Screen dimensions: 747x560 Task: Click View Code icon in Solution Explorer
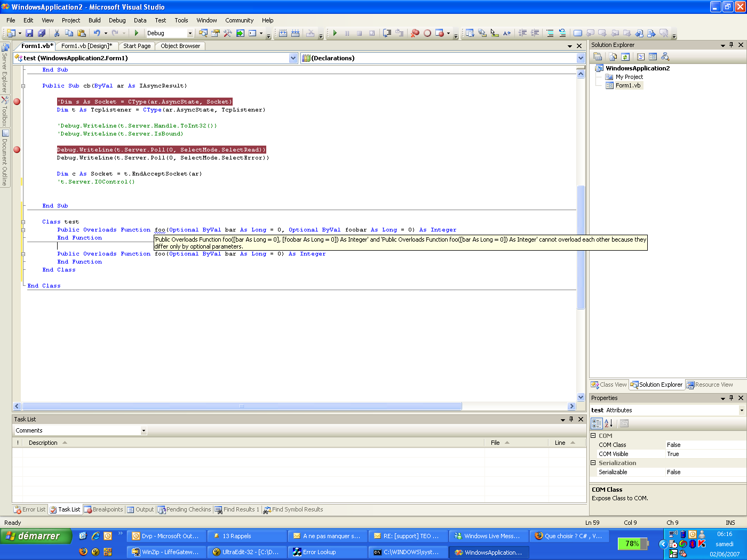(641, 57)
